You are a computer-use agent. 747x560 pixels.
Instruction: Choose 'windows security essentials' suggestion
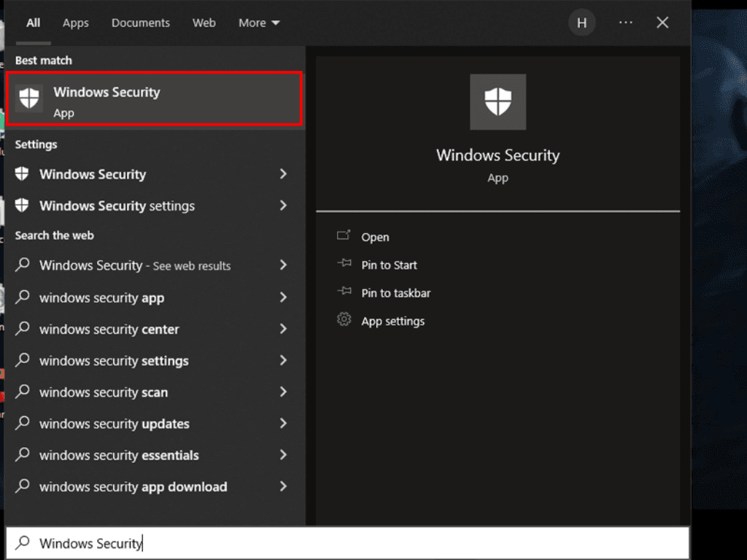tap(119, 456)
